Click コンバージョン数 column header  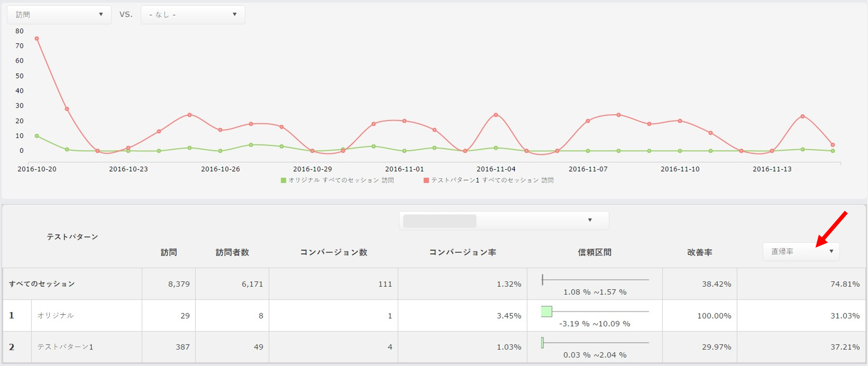[333, 252]
